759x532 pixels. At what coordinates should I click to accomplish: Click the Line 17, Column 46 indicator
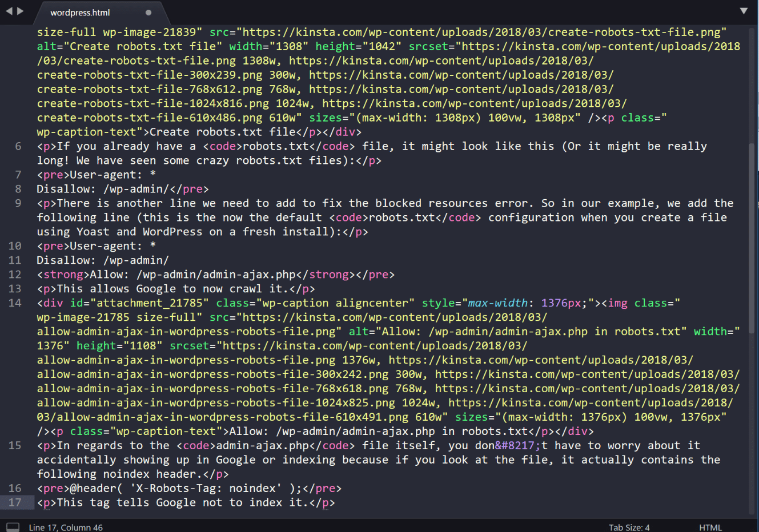(x=66, y=528)
